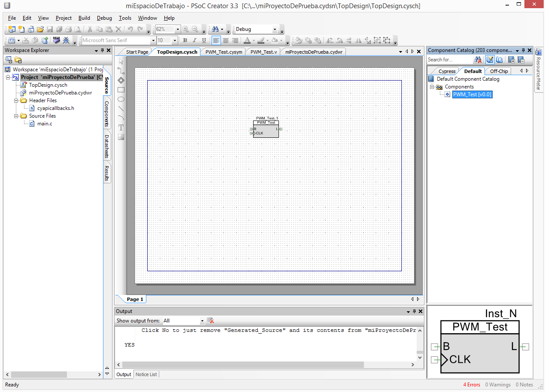
Task: Click the zoom in magnifier
Action: click(x=185, y=29)
